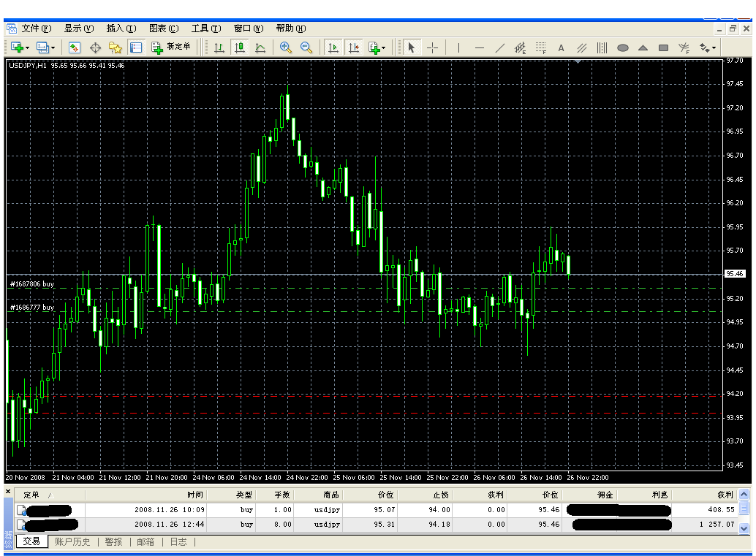Screen dimensions: 756x556
Task: Sort orders by 类型 column header
Action: point(231,495)
